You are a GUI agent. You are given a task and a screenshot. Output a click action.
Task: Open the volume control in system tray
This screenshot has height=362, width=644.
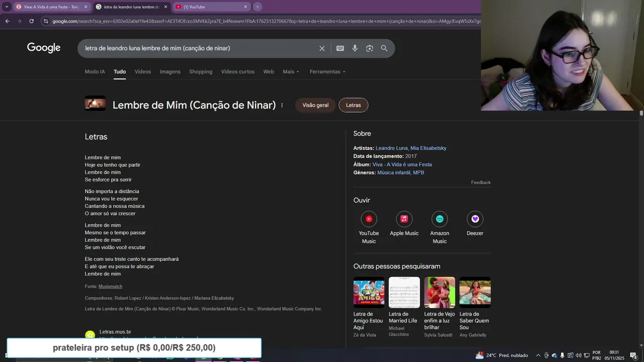[x=578, y=355]
